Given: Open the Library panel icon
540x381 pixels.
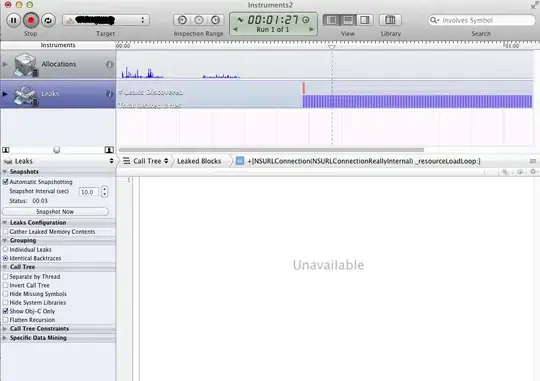Looking at the screenshot, I should (390, 20).
